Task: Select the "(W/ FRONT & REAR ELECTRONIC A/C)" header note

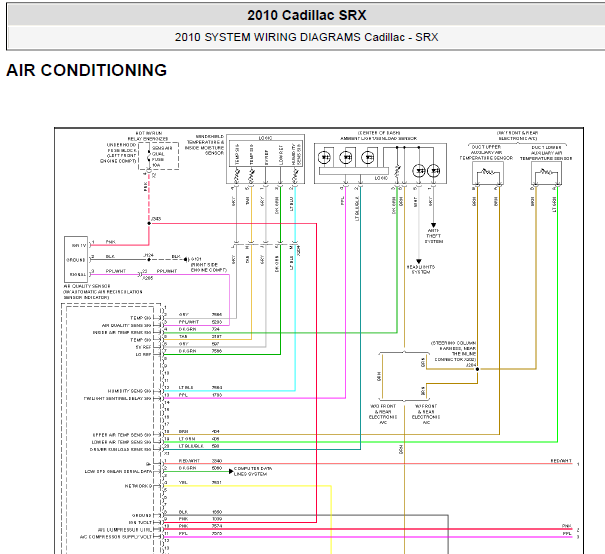Action: [518, 135]
